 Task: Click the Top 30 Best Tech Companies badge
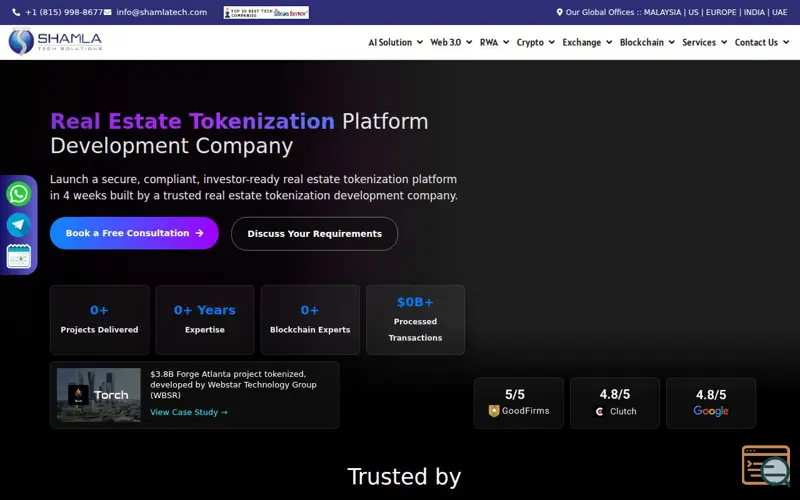pos(266,12)
